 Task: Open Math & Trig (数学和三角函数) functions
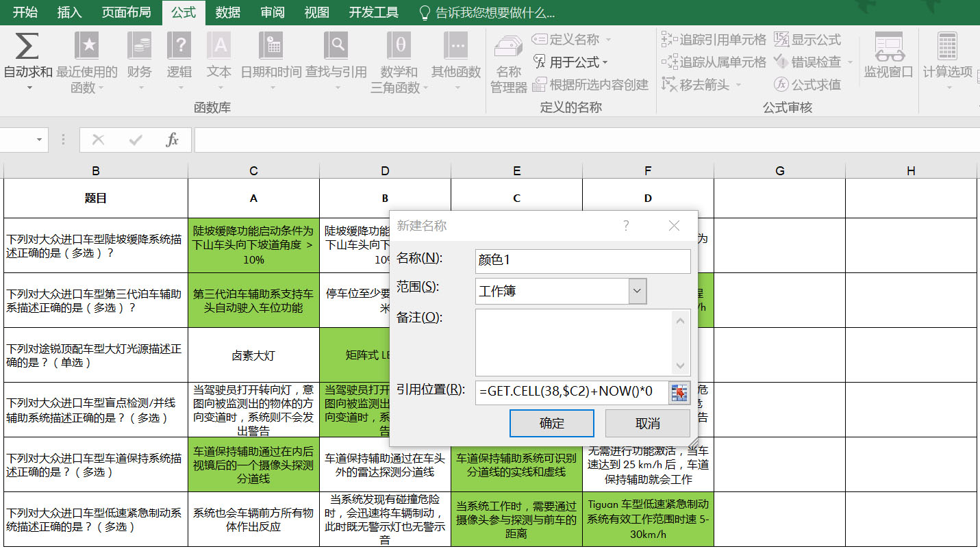pyautogui.click(x=399, y=46)
